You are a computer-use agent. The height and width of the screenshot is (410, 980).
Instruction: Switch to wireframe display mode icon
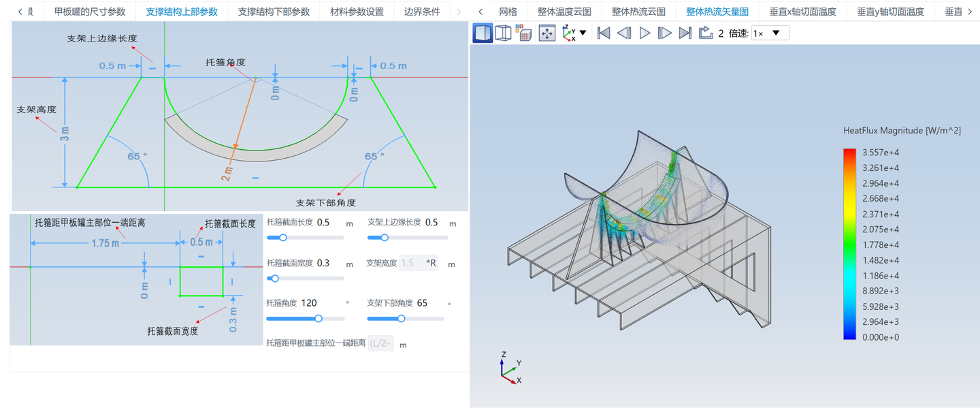[x=503, y=33]
